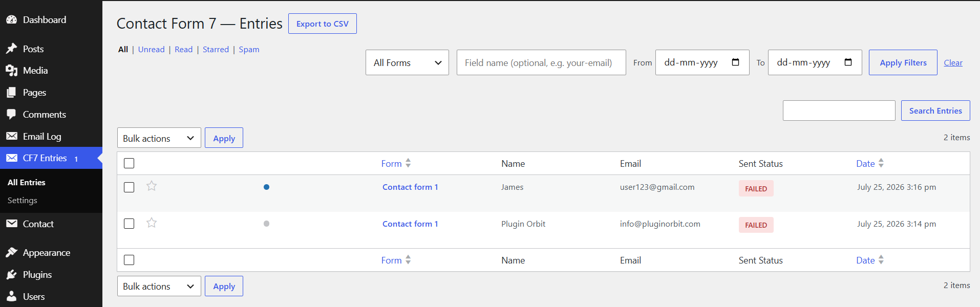Click the Plugins plug icon
Viewport: 980px width, 307px height.
(11, 275)
